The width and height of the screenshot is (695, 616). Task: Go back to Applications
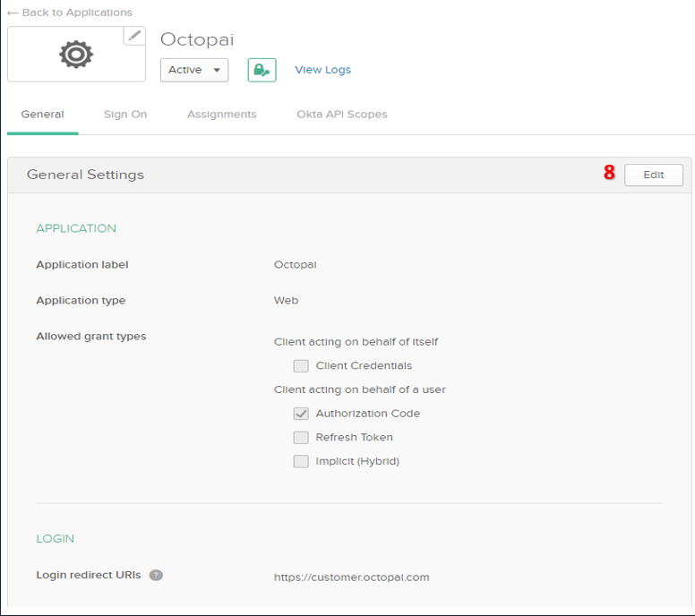[x=70, y=13]
